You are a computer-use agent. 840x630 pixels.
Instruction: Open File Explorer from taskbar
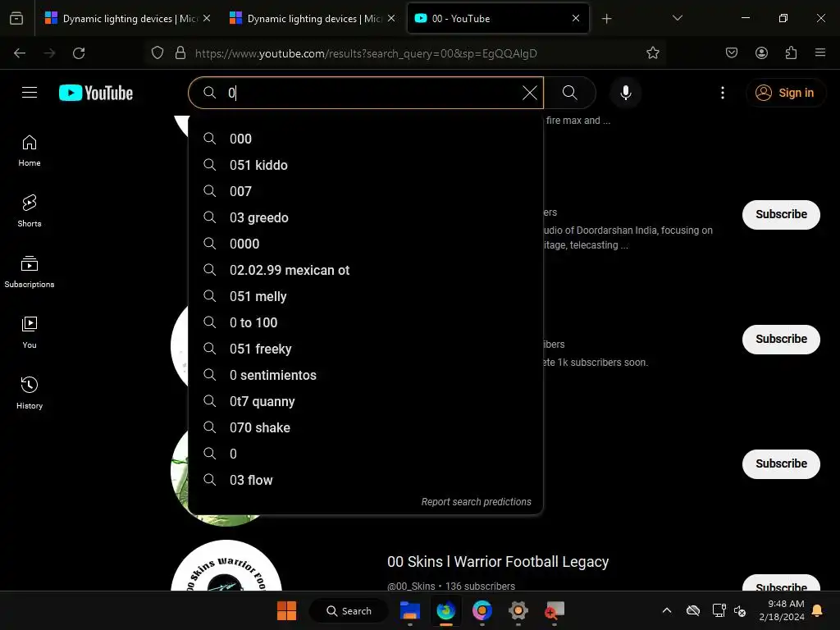coord(410,610)
